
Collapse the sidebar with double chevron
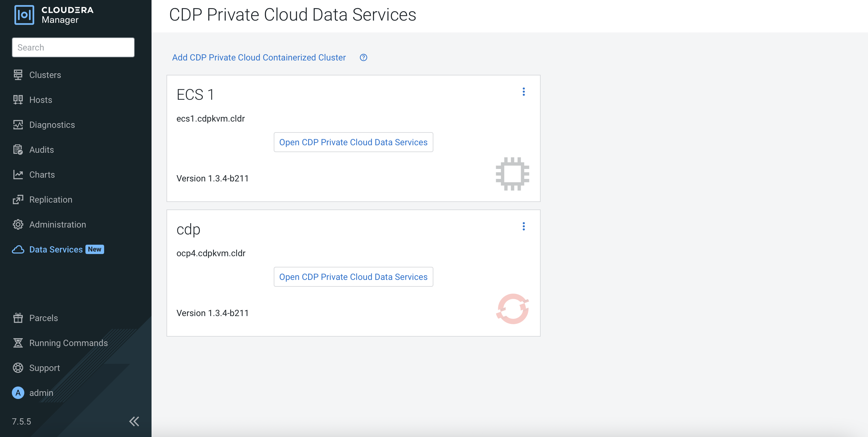134,421
